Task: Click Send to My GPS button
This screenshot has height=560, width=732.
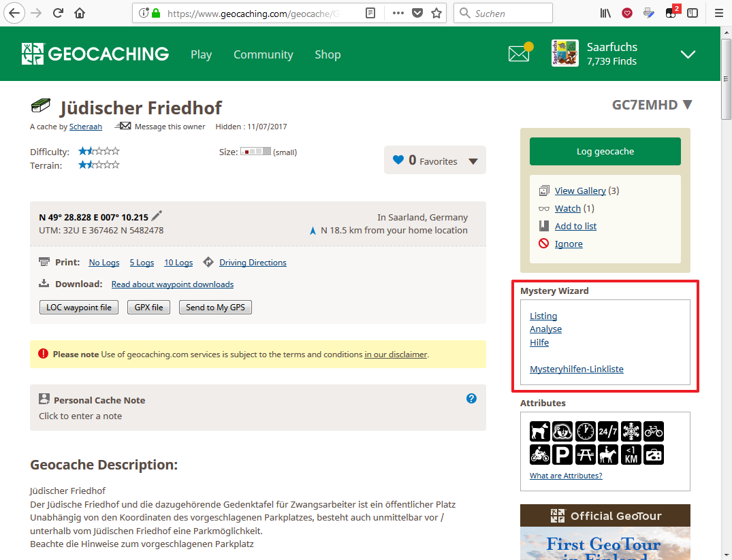Action: (215, 307)
